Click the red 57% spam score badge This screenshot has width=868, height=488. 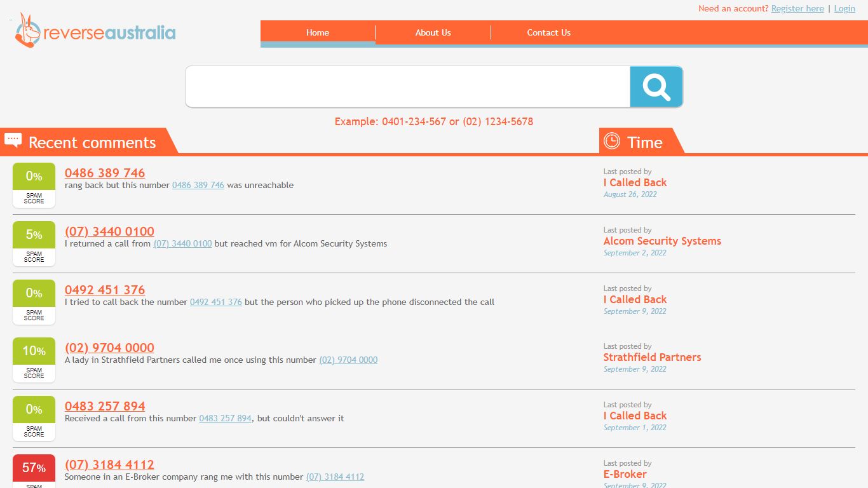point(34,471)
